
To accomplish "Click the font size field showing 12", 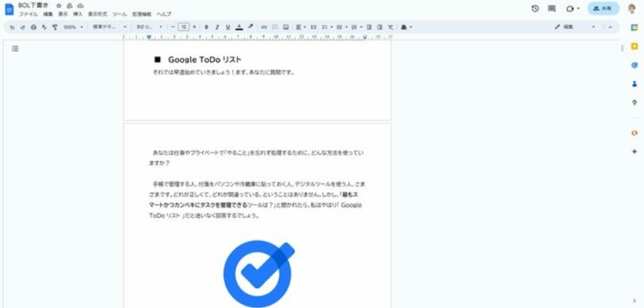I will coord(184,27).
